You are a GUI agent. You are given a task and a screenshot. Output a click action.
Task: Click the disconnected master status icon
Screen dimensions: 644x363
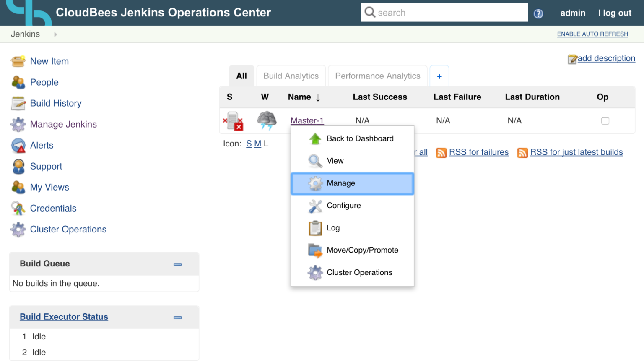(x=233, y=120)
